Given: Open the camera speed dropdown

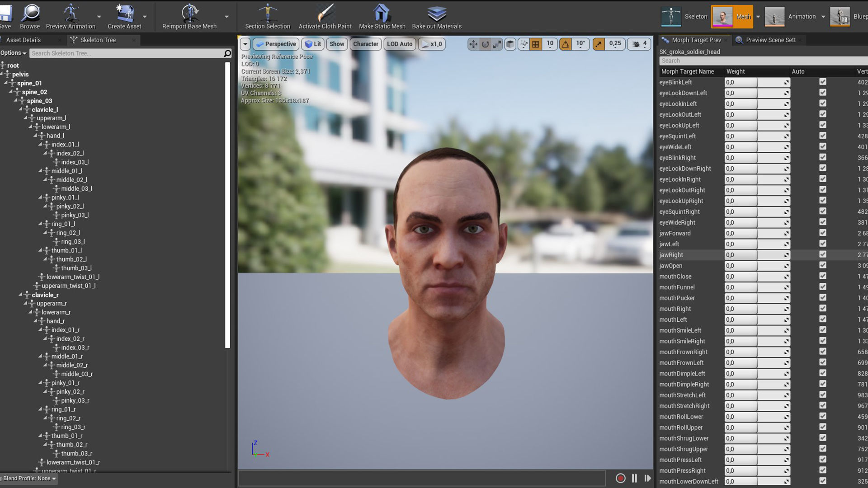Looking at the screenshot, I should tap(639, 44).
